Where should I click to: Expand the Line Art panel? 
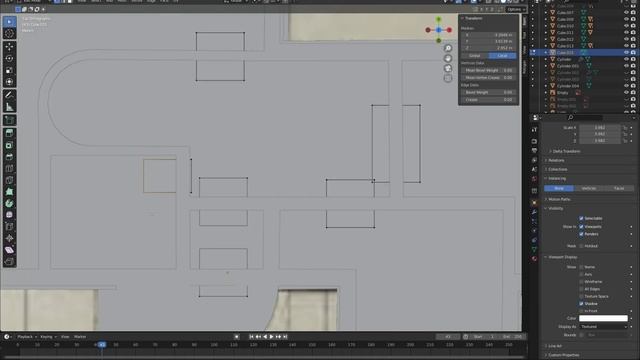click(555, 346)
